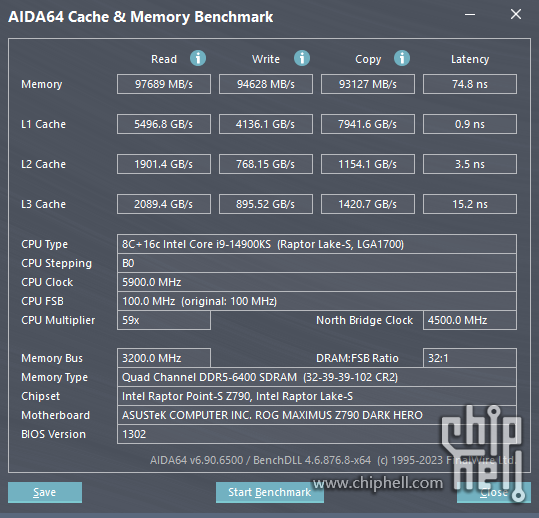The height and width of the screenshot is (518, 539).
Task: Minimize the AIDA64 benchmark window
Action: coord(470,14)
